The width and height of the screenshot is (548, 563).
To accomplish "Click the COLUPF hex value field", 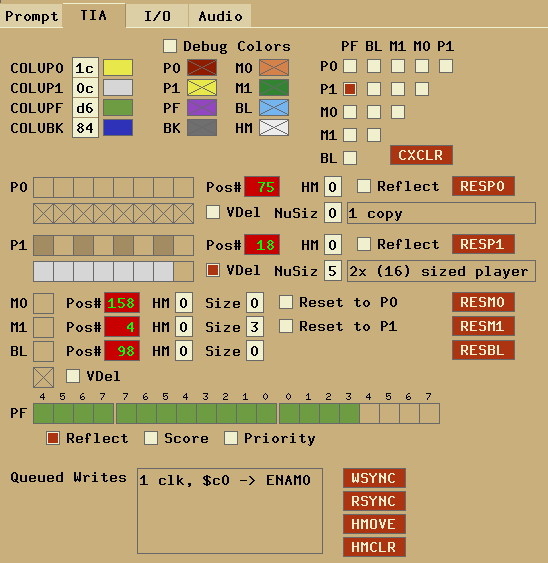I will pyautogui.click(x=85, y=108).
